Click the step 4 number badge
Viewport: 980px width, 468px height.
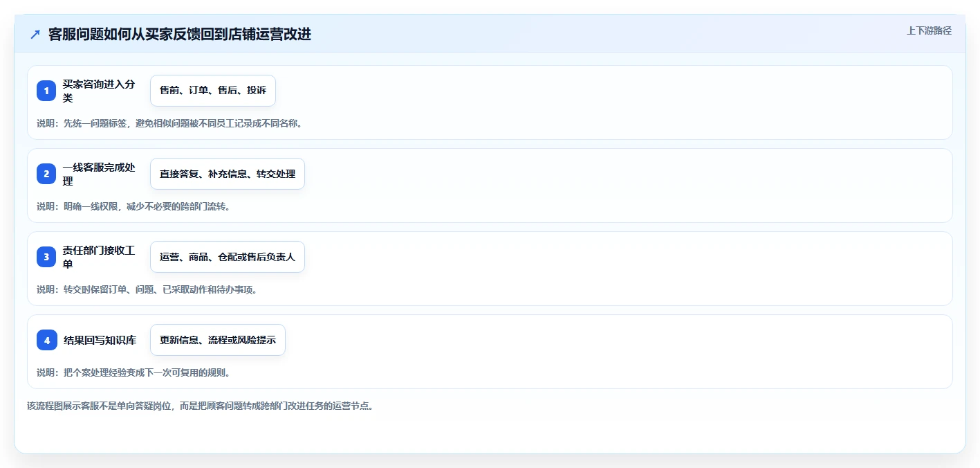pos(46,340)
